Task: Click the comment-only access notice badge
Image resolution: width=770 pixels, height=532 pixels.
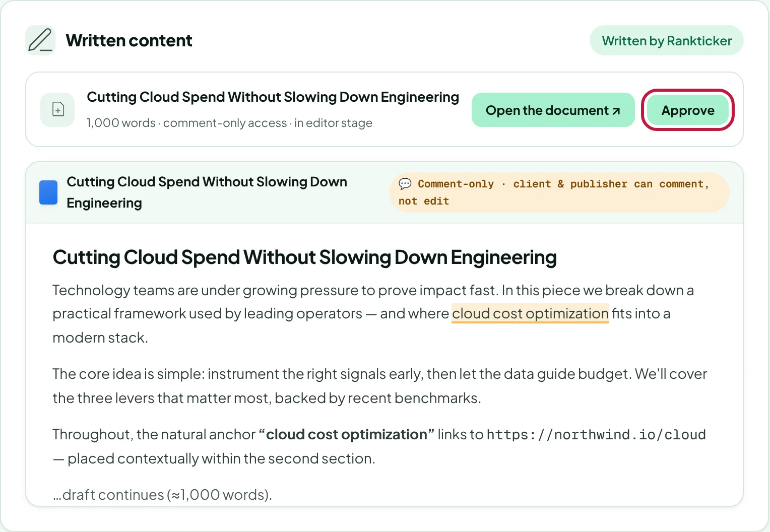Action: (x=559, y=192)
